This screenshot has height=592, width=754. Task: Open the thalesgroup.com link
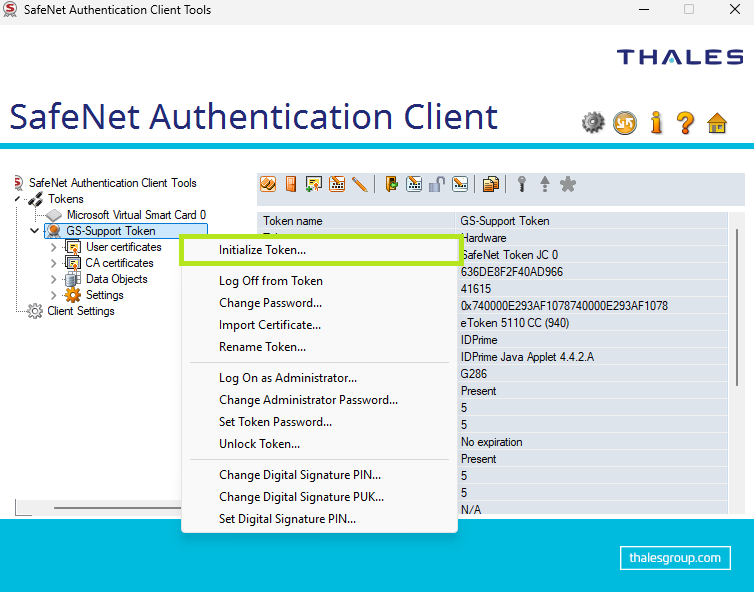(675, 558)
